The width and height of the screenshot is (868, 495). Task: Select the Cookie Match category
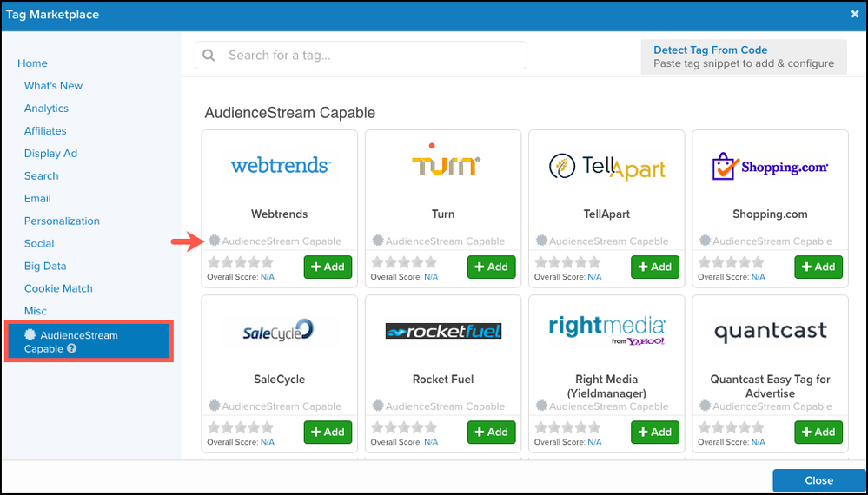[x=58, y=288]
